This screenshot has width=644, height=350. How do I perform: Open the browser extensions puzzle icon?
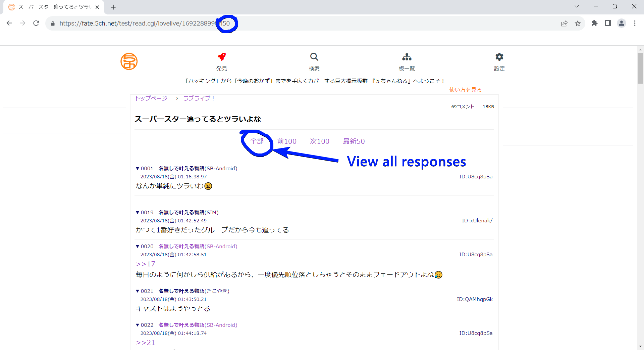595,23
